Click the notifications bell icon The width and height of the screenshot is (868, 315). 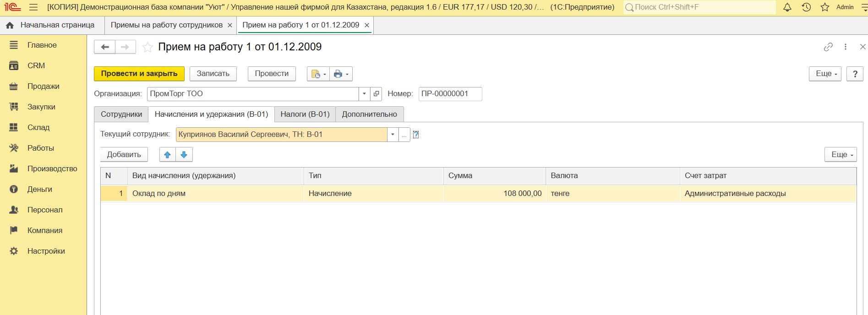click(787, 7)
